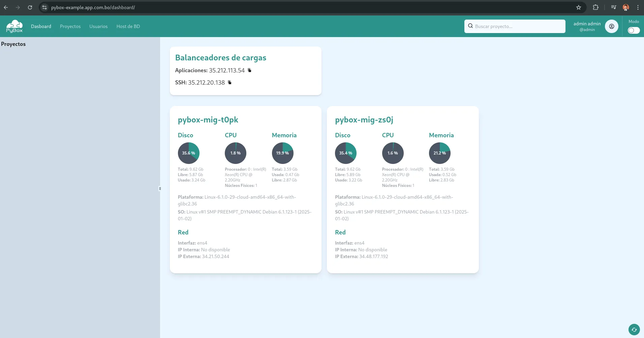
Task: Click the green refresh button at bottom right
Action: (x=634, y=330)
